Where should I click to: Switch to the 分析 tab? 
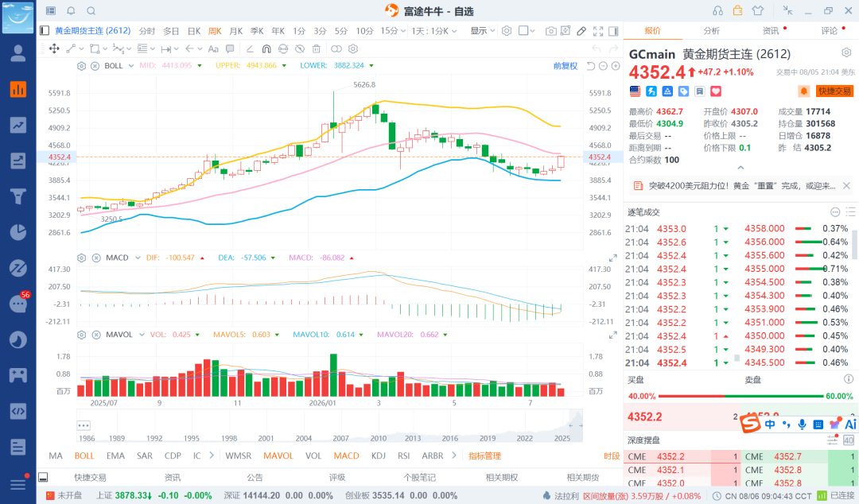[x=712, y=31]
